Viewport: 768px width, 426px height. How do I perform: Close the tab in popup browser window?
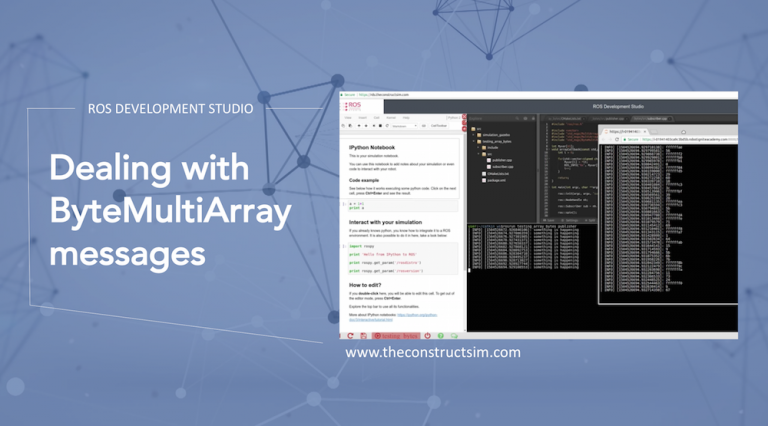tap(645, 132)
